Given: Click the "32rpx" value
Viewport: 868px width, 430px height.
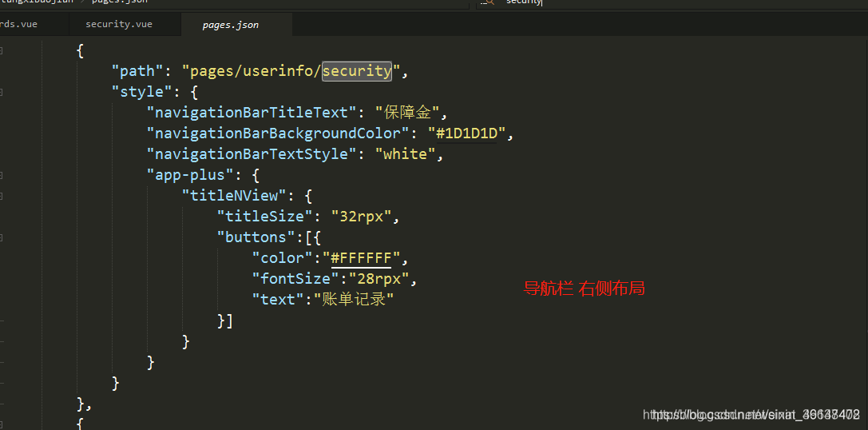Looking at the screenshot, I should tap(362, 216).
